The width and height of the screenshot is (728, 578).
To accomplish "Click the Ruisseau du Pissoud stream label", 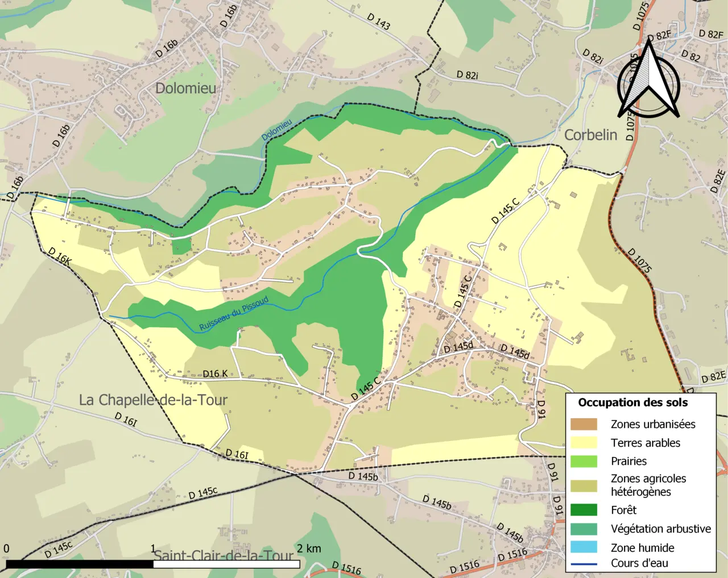I will coord(234,314).
